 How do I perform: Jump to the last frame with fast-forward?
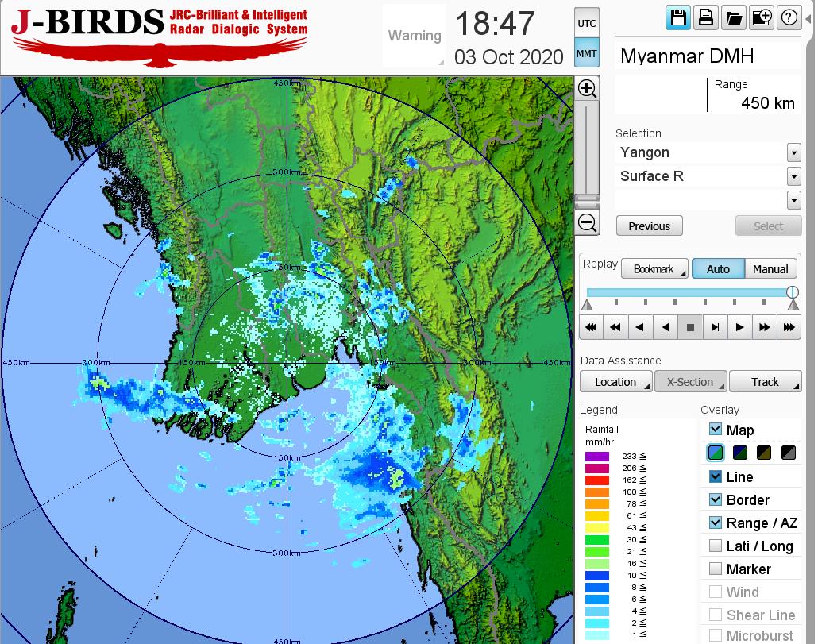(x=789, y=326)
